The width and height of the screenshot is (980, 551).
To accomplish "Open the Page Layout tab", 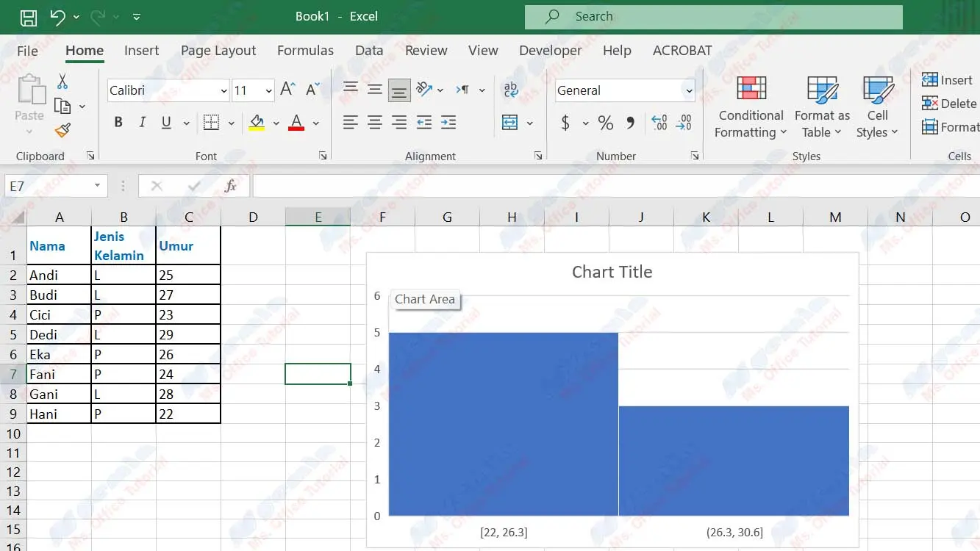I will (x=218, y=50).
